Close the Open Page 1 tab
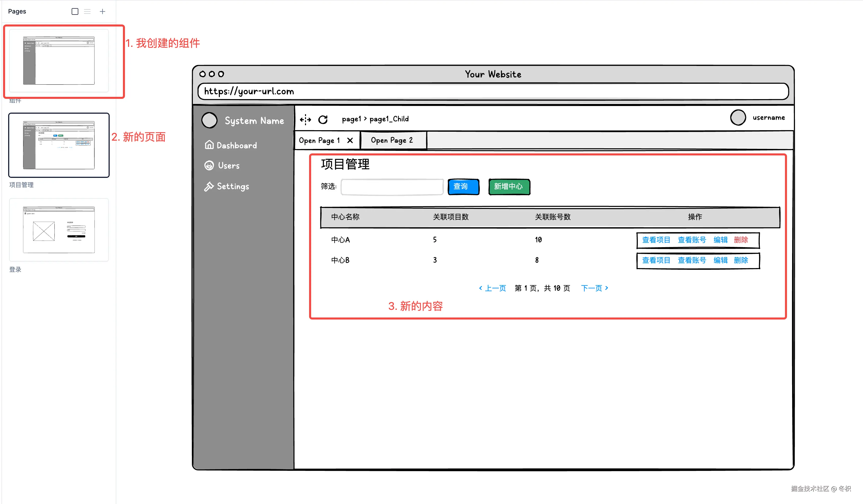This screenshot has height=504, width=863. 350,141
